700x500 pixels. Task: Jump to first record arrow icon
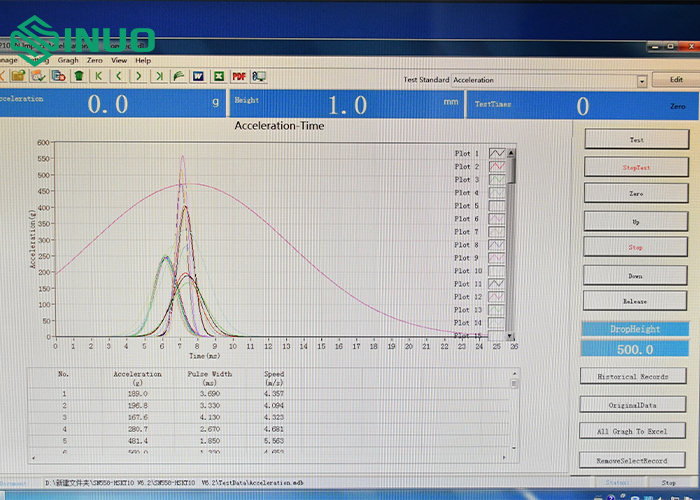point(99,76)
